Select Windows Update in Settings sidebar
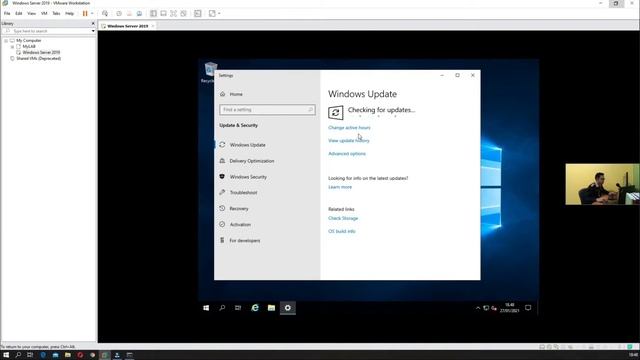640x360 pixels. point(247,145)
